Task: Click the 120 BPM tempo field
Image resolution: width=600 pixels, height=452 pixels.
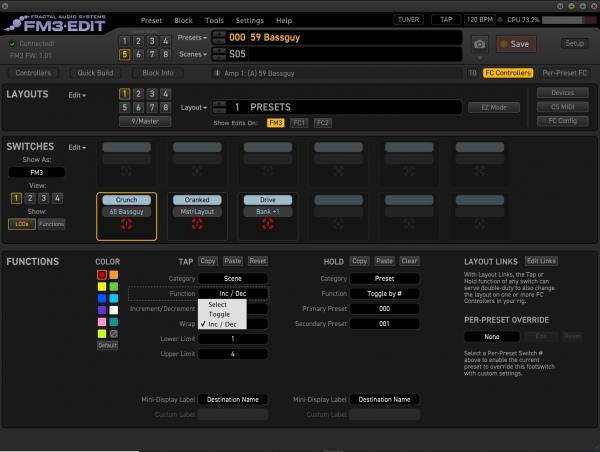Action: [x=480, y=20]
